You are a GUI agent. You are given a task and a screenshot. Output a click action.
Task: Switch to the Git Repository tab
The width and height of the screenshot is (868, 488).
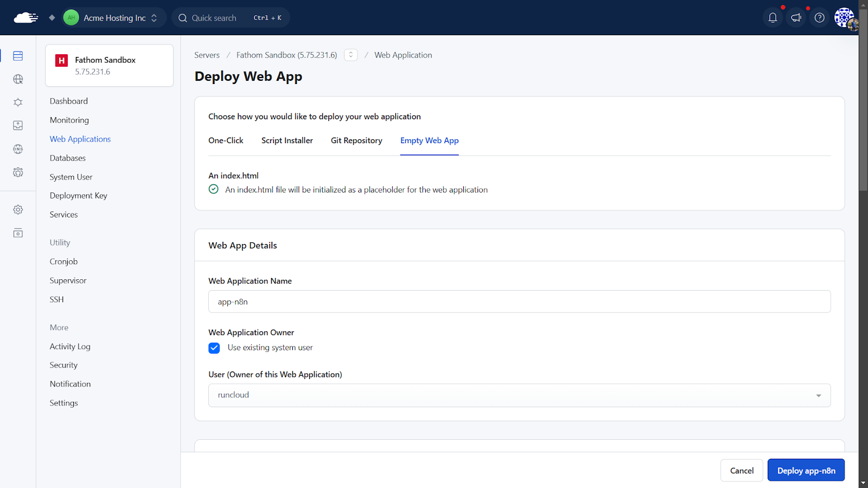356,140
